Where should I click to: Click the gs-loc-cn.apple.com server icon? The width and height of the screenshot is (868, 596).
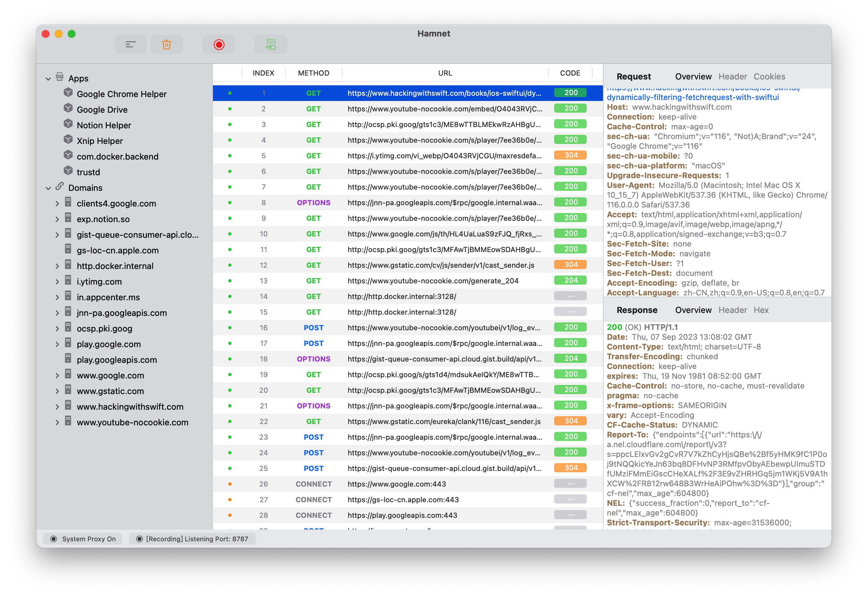pos(68,249)
